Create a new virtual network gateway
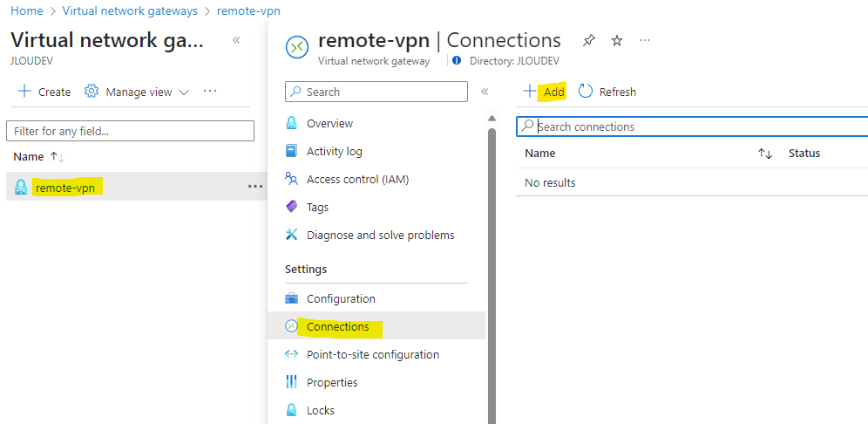Image resolution: width=868 pixels, height=424 pixels. 44,92
